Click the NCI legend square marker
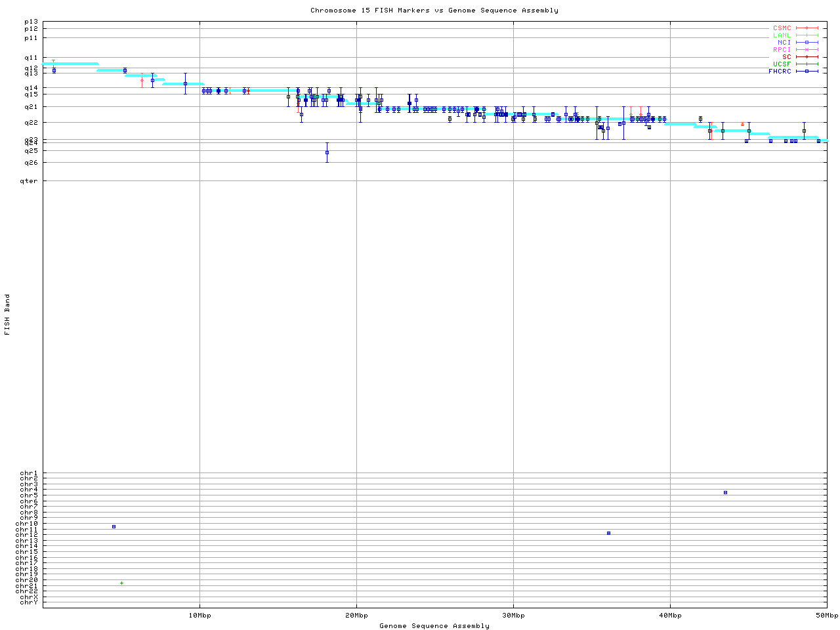This screenshot has height=630, width=840. pyautogui.click(x=807, y=43)
